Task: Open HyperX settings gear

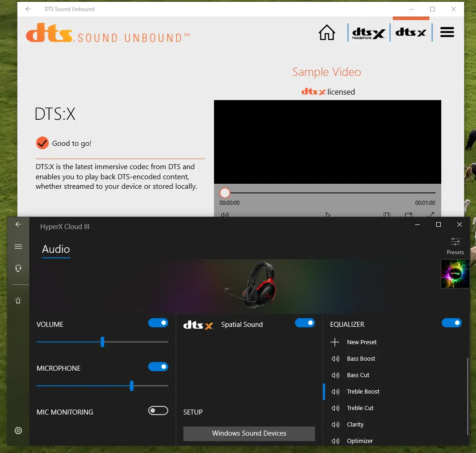Action: click(x=18, y=430)
